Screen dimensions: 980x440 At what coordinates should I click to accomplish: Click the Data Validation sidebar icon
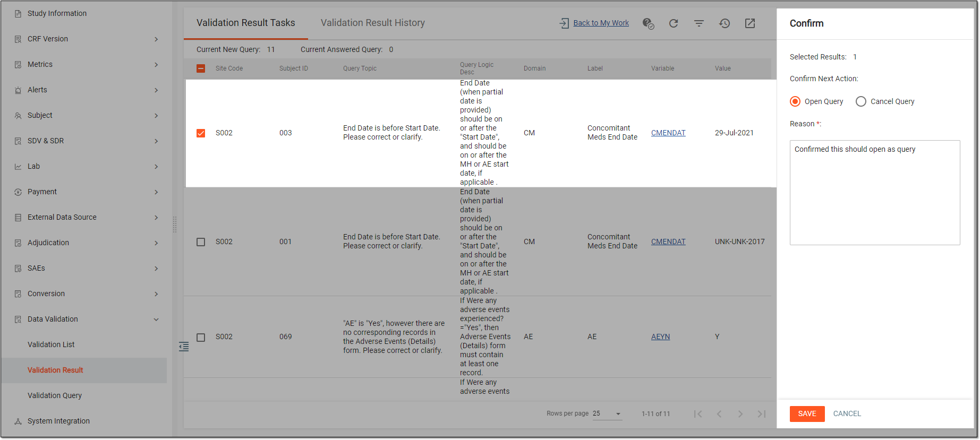(18, 320)
